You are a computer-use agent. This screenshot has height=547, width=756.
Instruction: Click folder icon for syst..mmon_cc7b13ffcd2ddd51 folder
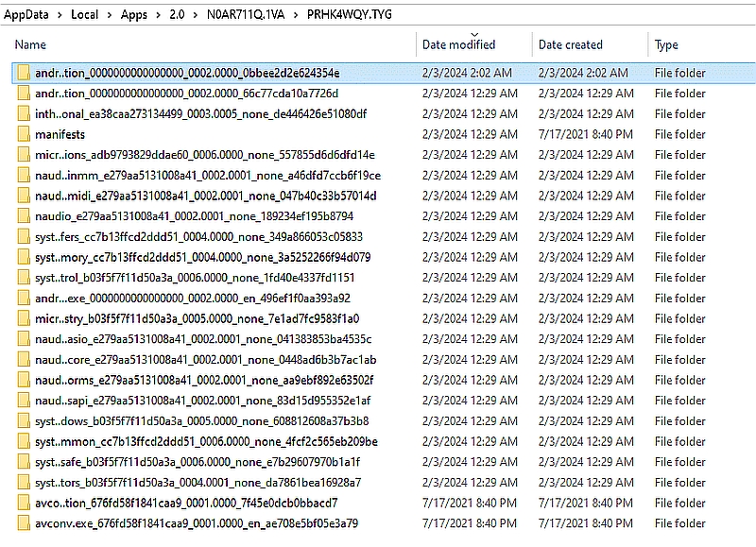(23, 441)
